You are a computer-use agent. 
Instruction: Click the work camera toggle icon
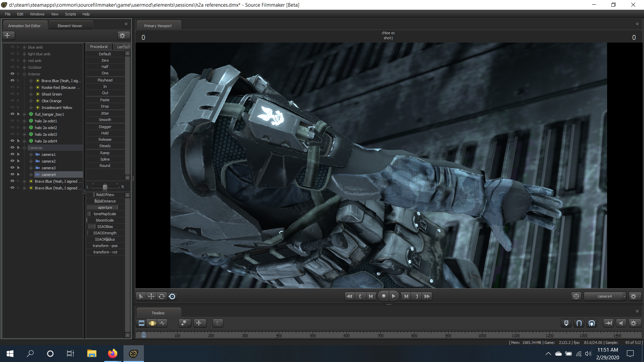pyautogui.click(x=576, y=296)
